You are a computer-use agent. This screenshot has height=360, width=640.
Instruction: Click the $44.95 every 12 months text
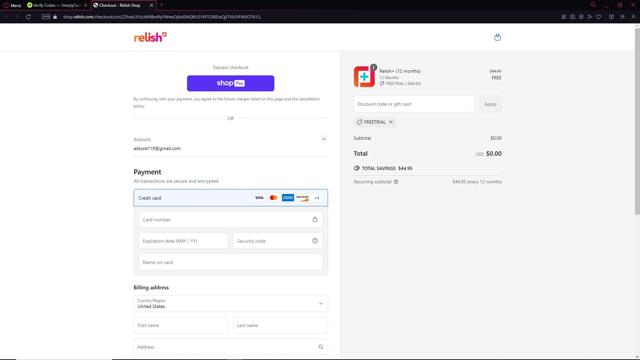477,182
